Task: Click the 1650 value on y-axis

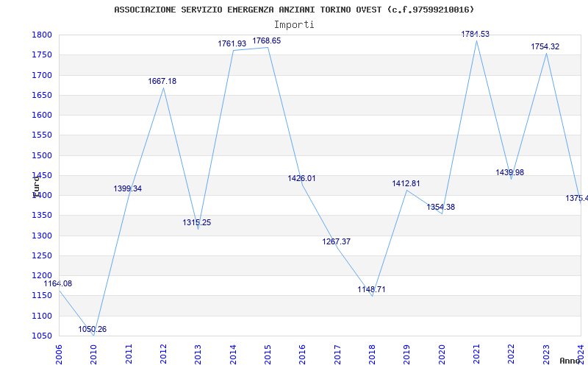Action: [42, 95]
